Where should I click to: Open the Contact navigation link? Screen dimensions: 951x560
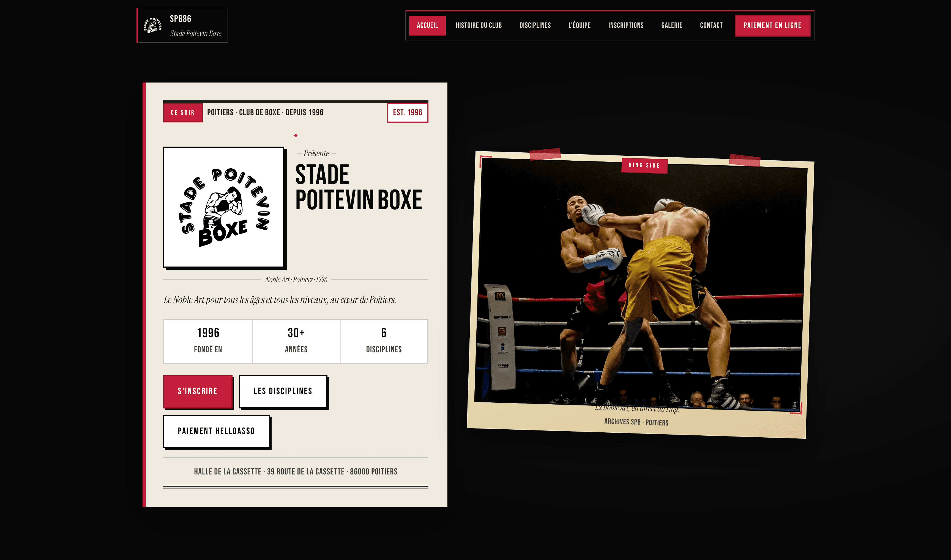[x=711, y=25]
